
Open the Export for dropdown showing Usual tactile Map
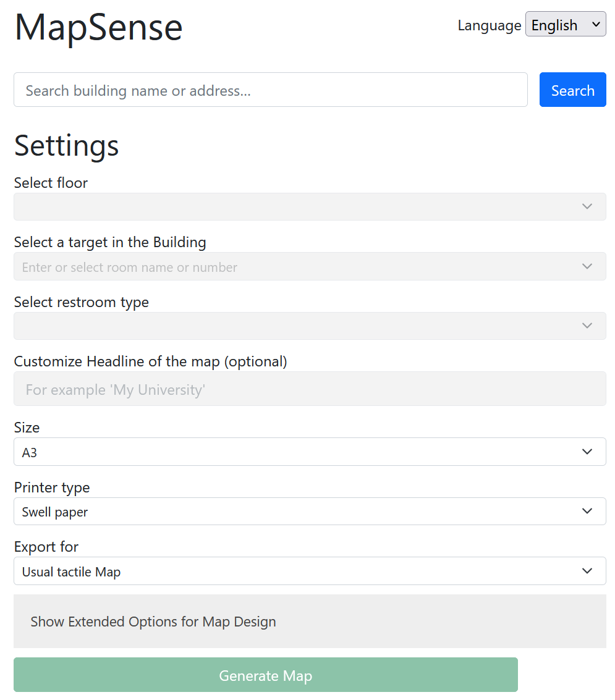(310, 571)
